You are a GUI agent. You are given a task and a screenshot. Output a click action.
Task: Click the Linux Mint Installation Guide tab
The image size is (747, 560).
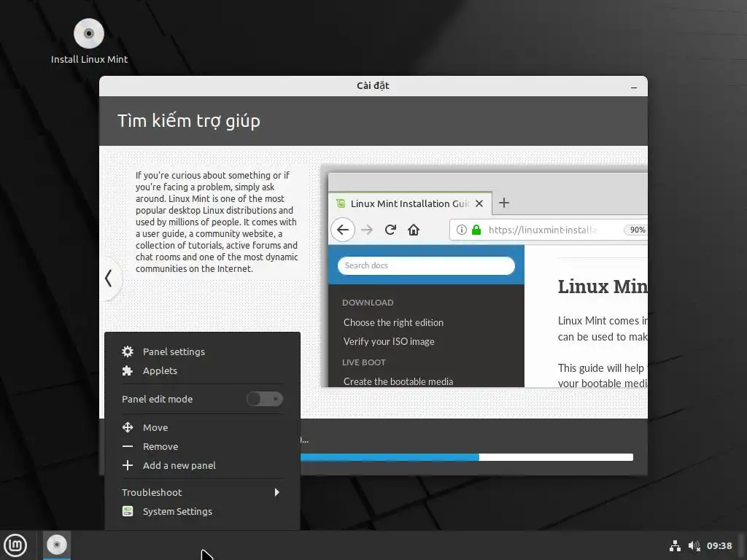[x=410, y=203]
